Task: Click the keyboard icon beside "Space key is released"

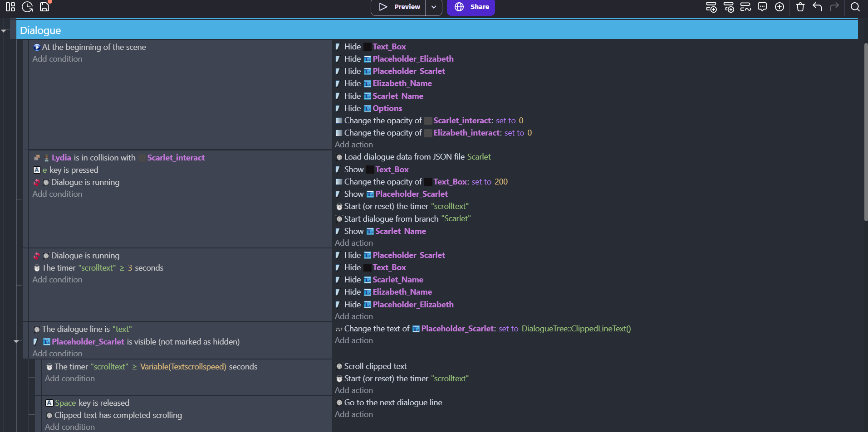Action: [x=49, y=403]
